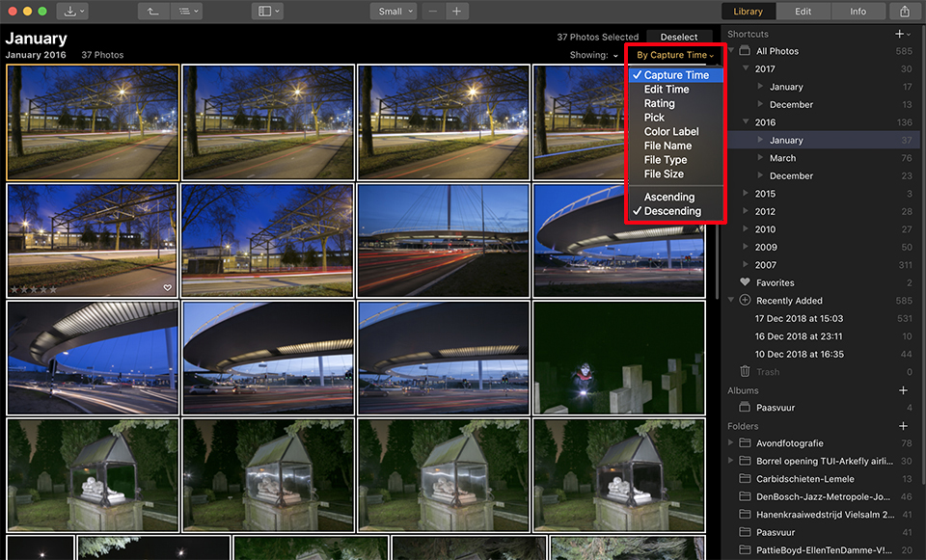Click the heart icon on starred thumbnail
Screen dimensions: 926x560
(168, 287)
